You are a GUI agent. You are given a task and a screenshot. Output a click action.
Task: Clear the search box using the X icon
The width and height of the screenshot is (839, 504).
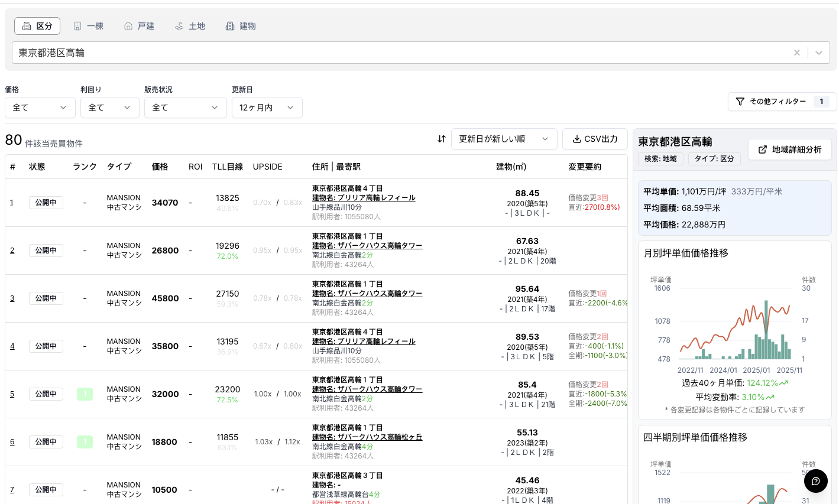tap(797, 53)
